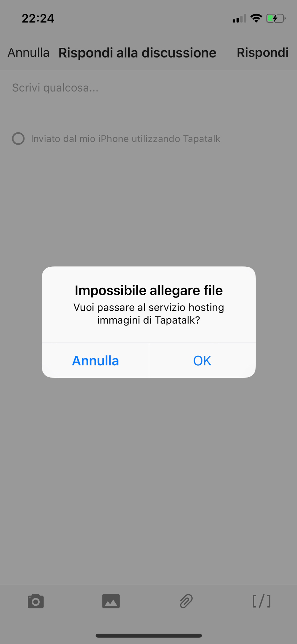The image size is (297, 644).
Task: Click the Wi-Fi status icon
Action: coord(256,19)
